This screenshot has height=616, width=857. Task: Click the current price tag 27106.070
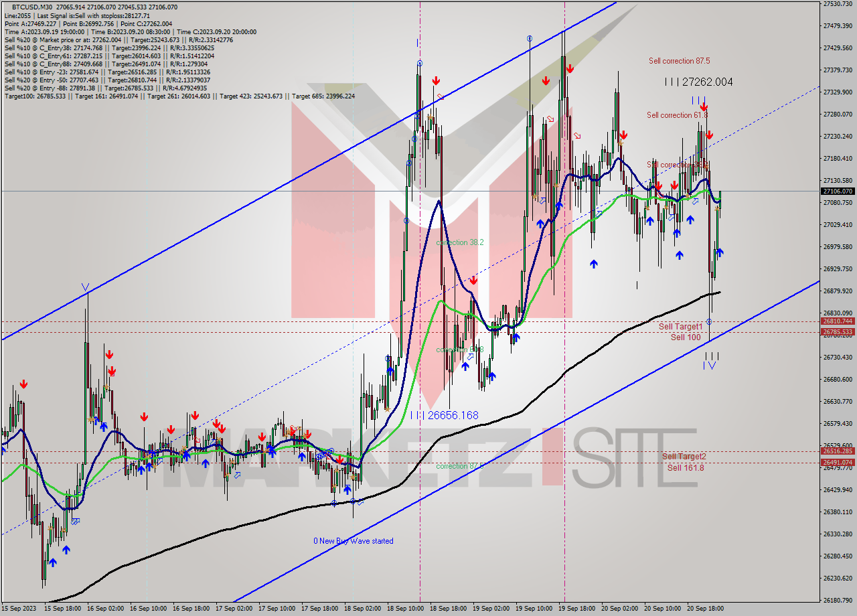pyautogui.click(x=837, y=191)
